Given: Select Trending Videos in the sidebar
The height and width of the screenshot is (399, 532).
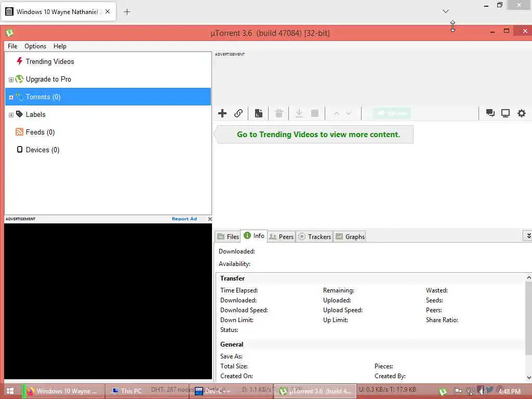Looking at the screenshot, I should coord(50,61).
